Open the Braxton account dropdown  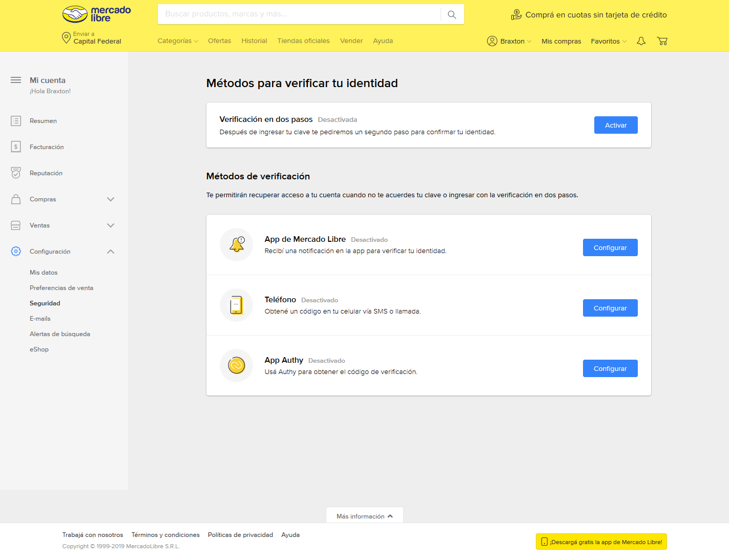click(509, 41)
